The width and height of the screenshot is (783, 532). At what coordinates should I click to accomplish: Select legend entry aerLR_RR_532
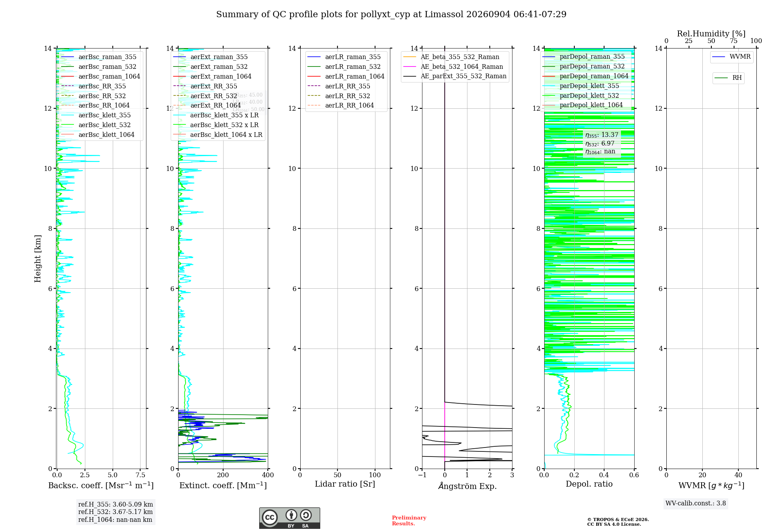339,96
